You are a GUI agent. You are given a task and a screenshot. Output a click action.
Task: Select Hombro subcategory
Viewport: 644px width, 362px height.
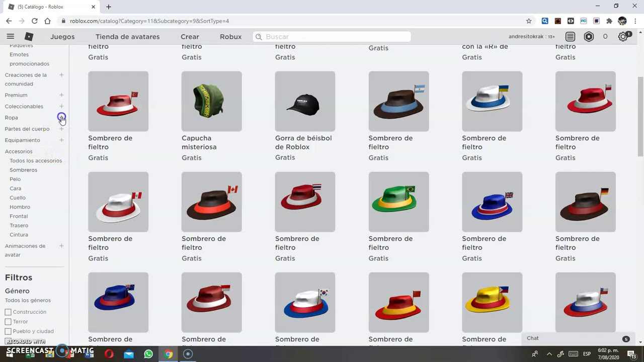pyautogui.click(x=20, y=207)
